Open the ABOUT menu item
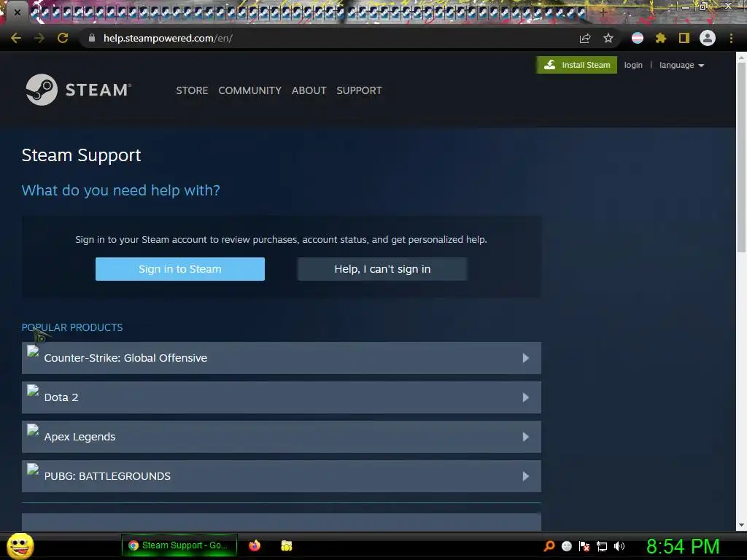The image size is (747, 560). click(x=309, y=90)
